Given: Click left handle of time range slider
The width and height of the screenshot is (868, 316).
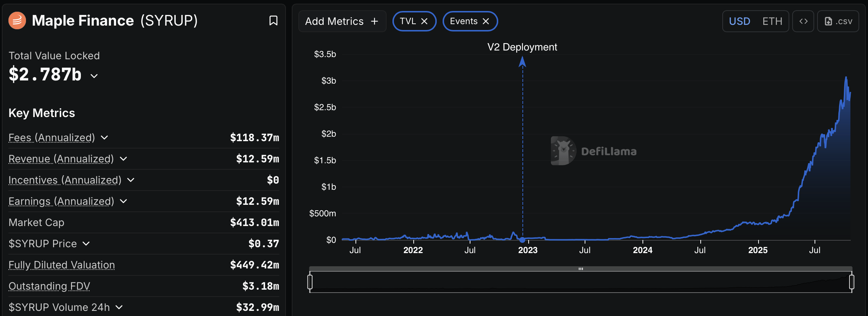Looking at the screenshot, I should click(310, 282).
